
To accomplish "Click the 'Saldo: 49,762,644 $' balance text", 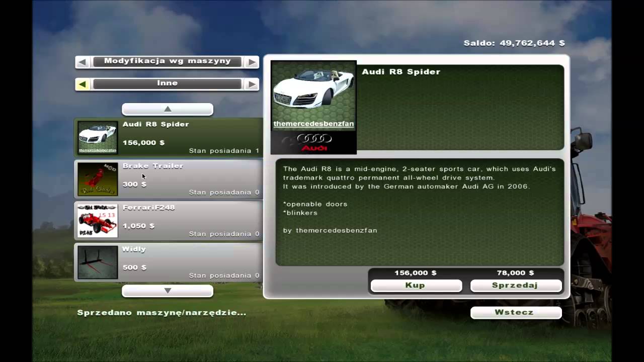I will [514, 43].
